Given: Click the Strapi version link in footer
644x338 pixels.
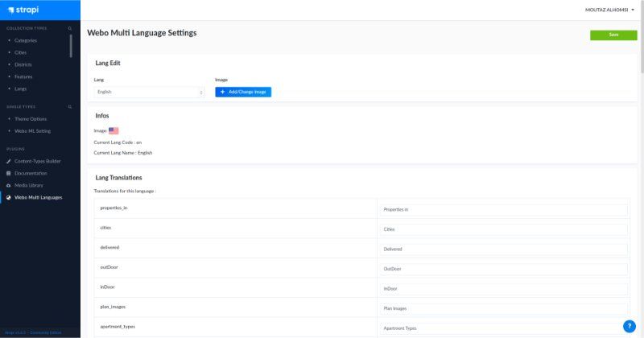Looking at the screenshot, I should coord(33,332).
